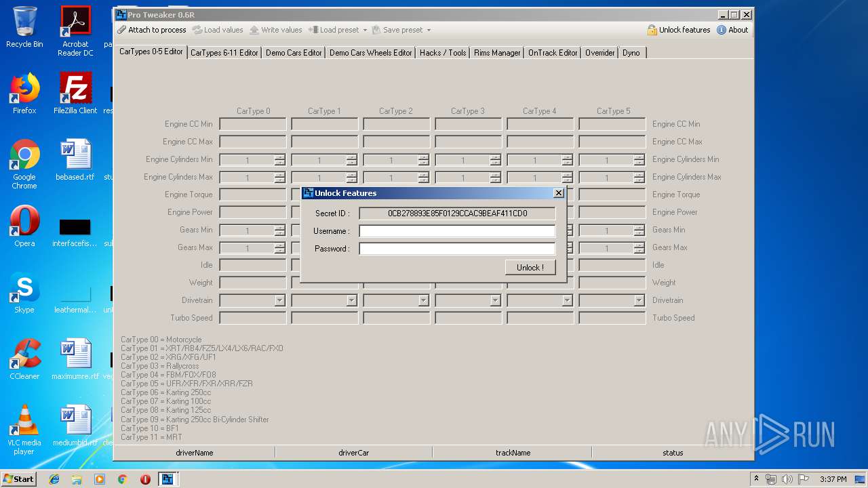This screenshot has height=488, width=868.
Task: Select the Dyno tab
Action: pos(631,53)
